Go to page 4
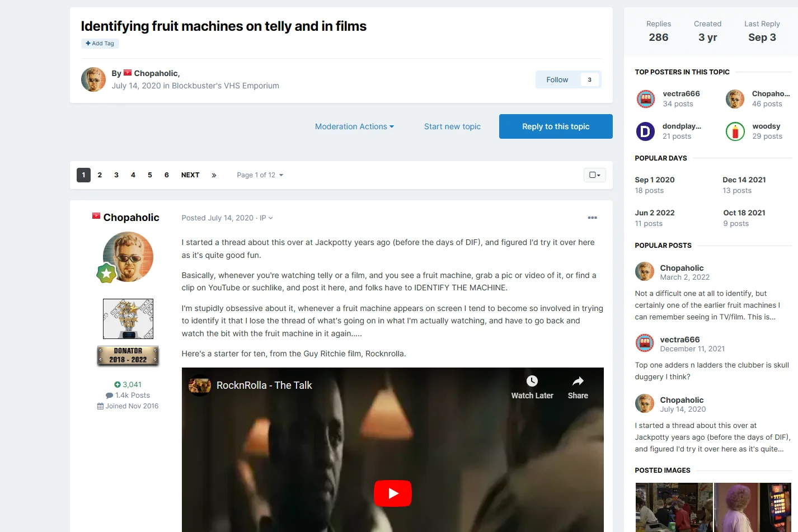798x532 pixels. click(133, 175)
